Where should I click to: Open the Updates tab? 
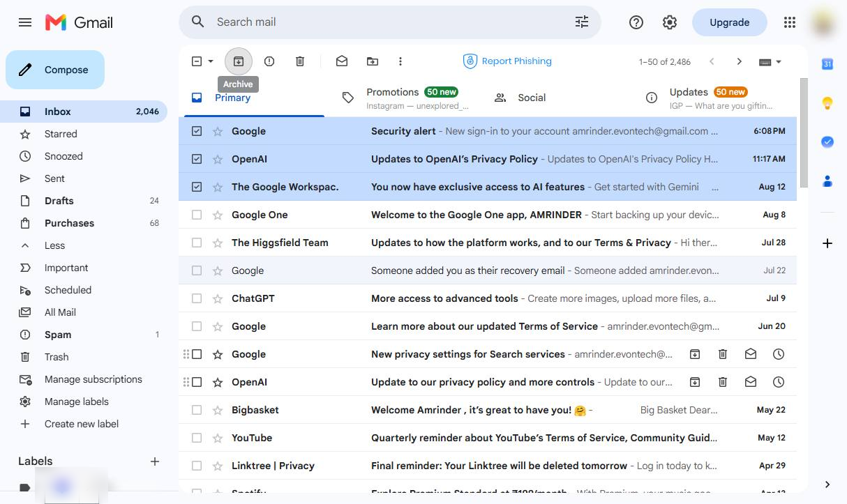(708, 98)
